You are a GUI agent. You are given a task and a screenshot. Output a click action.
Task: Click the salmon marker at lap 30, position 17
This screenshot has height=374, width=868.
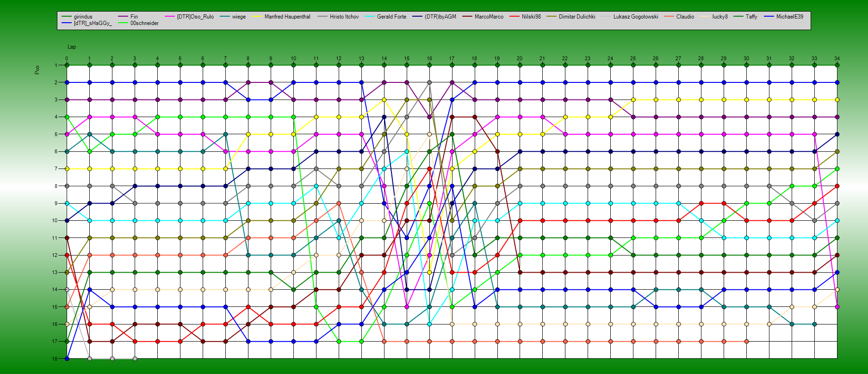[x=746, y=341]
